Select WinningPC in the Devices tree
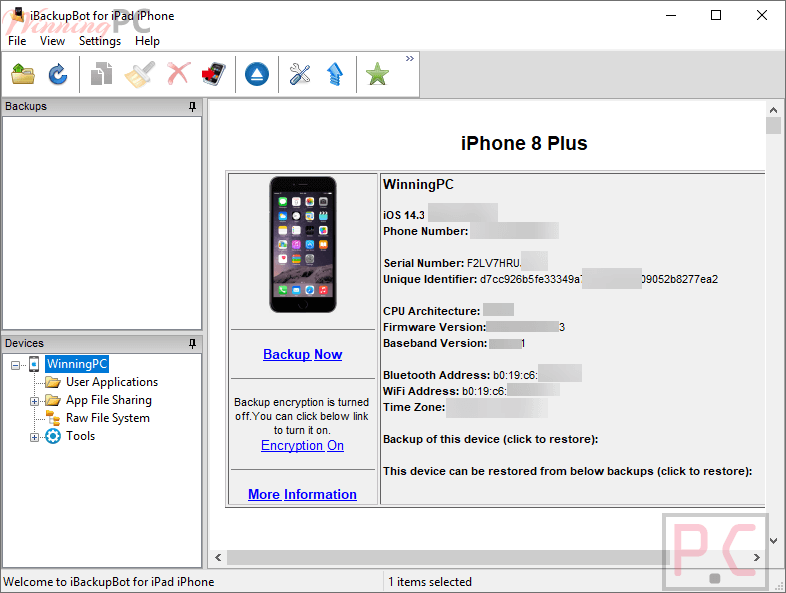Viewport: 786px width, 593px height. coord(77,364)
